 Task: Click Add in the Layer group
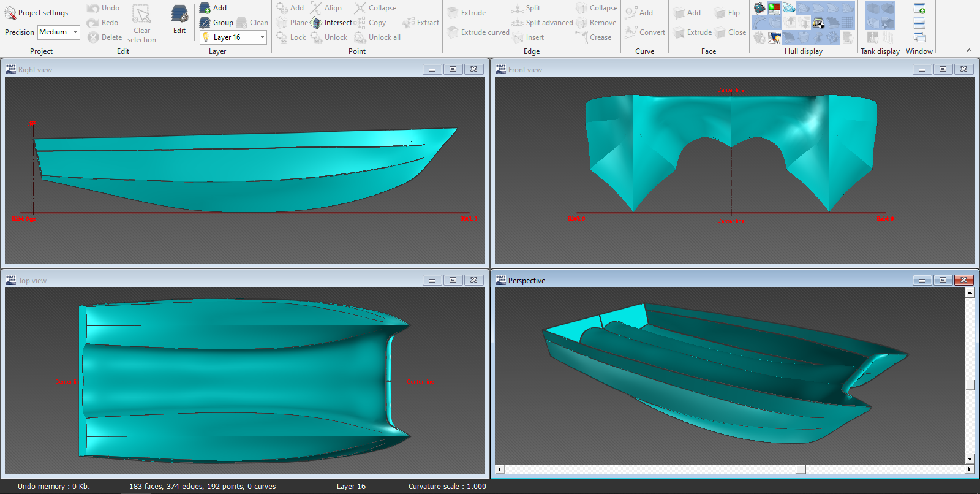[213, 8]
